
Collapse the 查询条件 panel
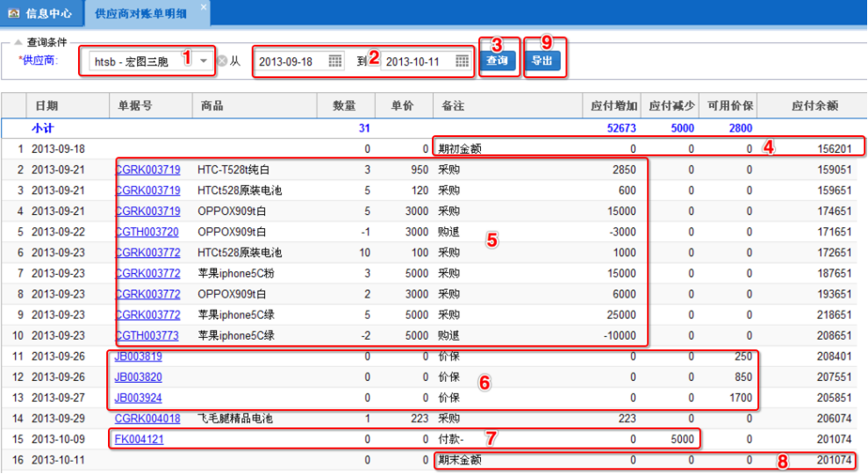18,41
